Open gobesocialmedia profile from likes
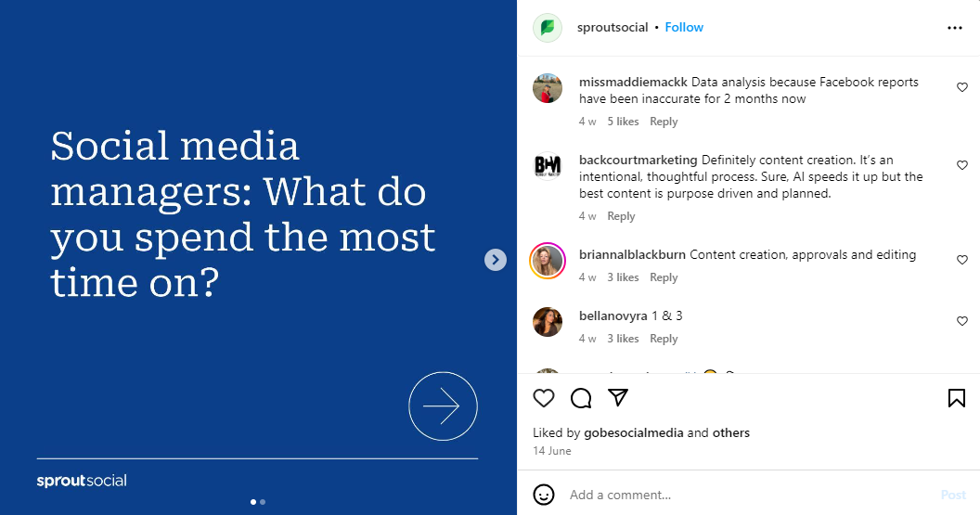The width and height of the screenshot is (980, 515). [x=634, y=433]
